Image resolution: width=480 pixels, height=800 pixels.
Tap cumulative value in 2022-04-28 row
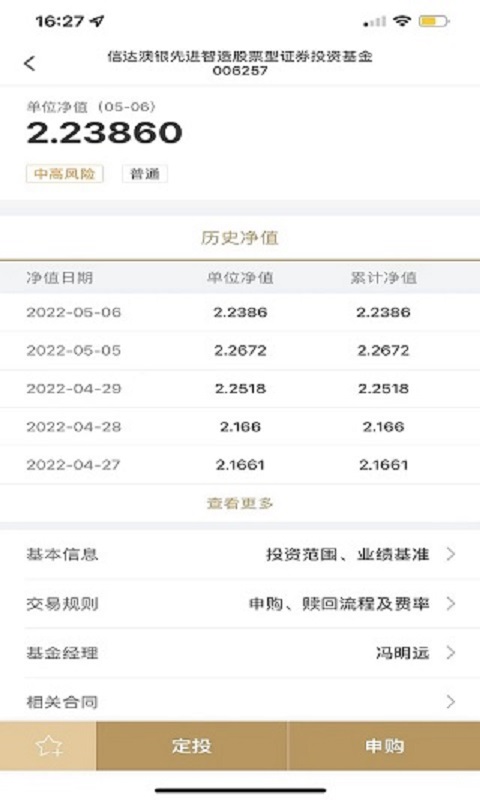[384, 427]
